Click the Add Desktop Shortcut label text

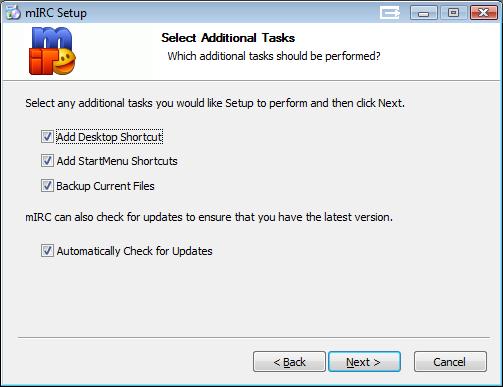pyautogui.click(x=109, y=137)
